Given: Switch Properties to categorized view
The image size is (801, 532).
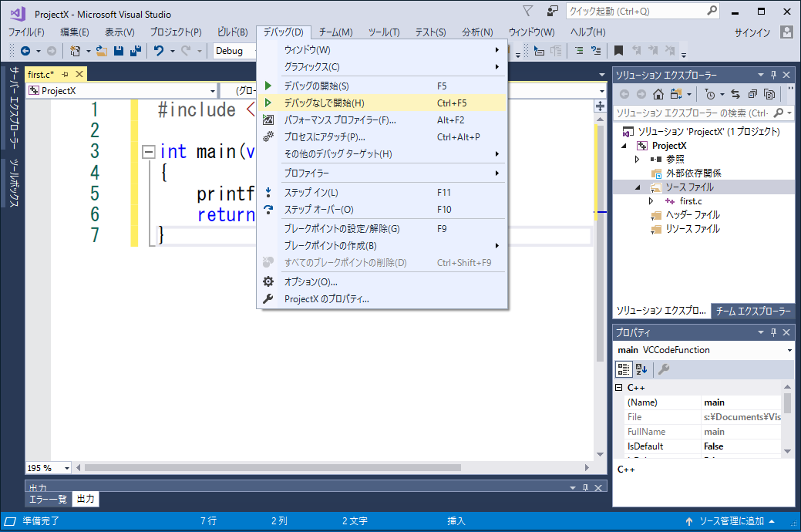Looking at the screenshot, I should [x=624, y=369].
